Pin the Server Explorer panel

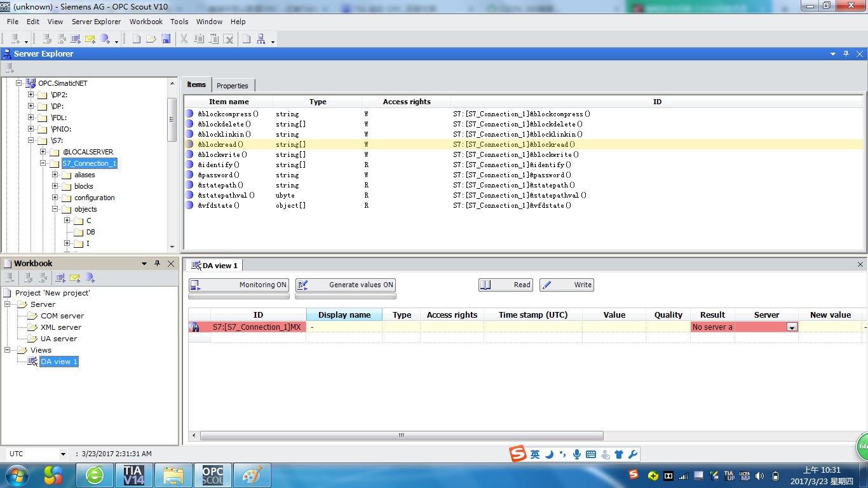[x=846, y=54]
